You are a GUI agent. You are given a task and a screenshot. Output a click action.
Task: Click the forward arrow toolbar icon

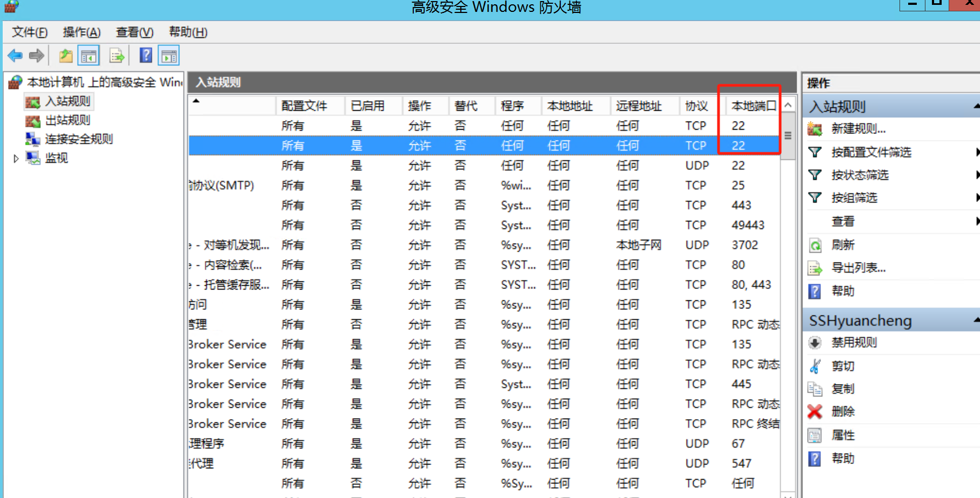(37, 56)
